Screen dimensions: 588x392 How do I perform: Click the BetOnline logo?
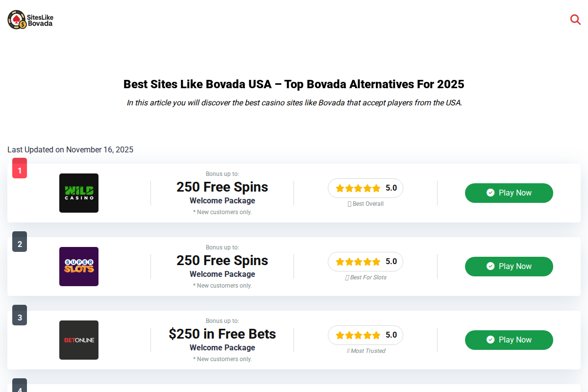click(x=79, y=340)
